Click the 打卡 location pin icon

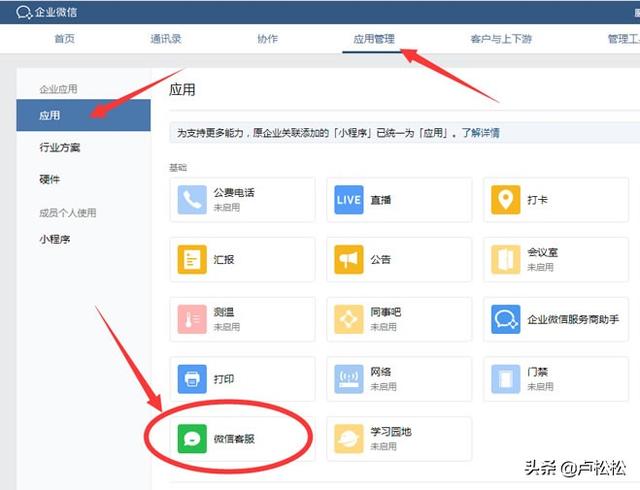point(506,200)
